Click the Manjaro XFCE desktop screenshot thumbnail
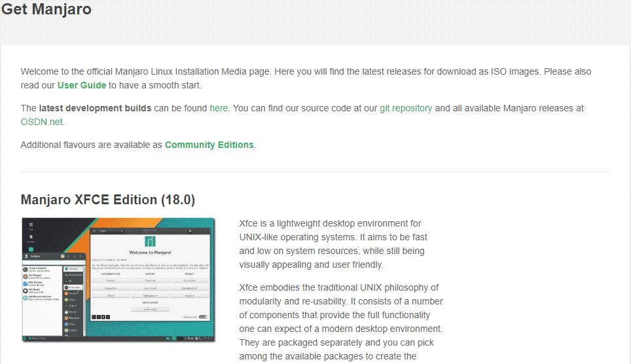Viewport: 631px width, 364px height. (x=118, y=280)
